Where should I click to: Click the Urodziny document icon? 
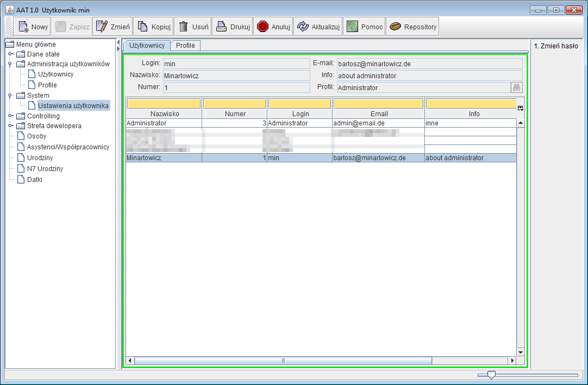pyautogui.click(x=21, y=157)
